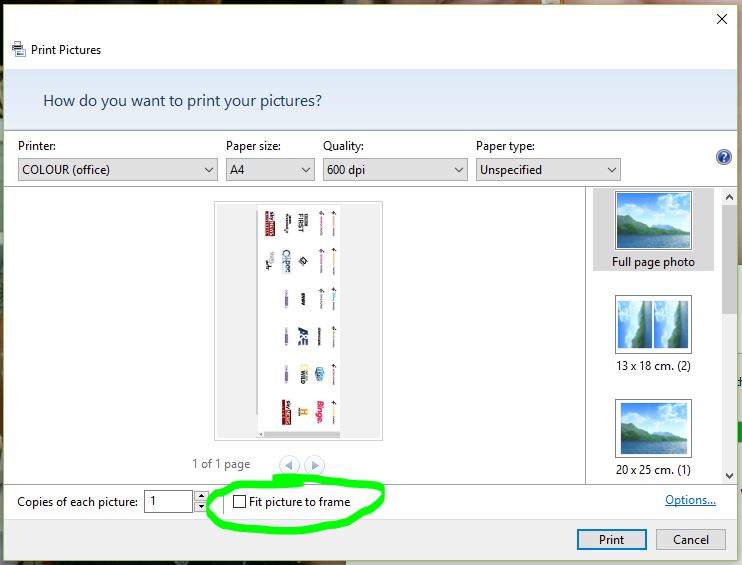Enable Fit picture to frame checkbox

(x=239, y=502)
